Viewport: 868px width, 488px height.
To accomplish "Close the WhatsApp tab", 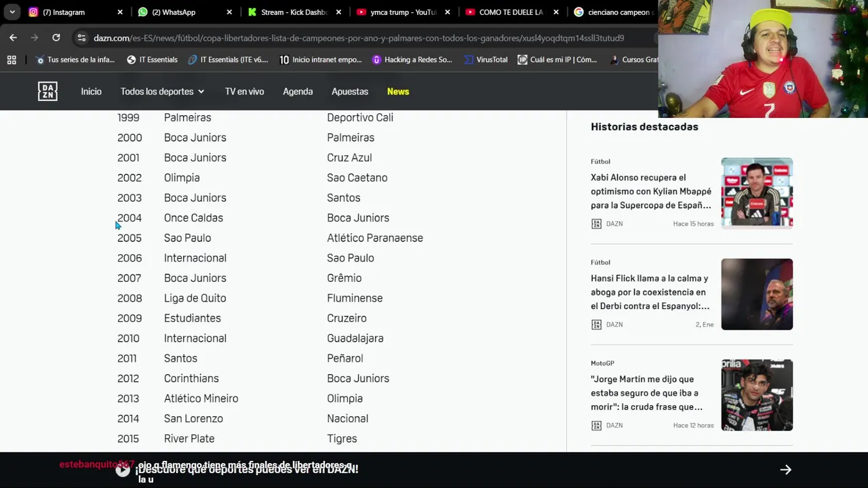I will tap(229, 12).
